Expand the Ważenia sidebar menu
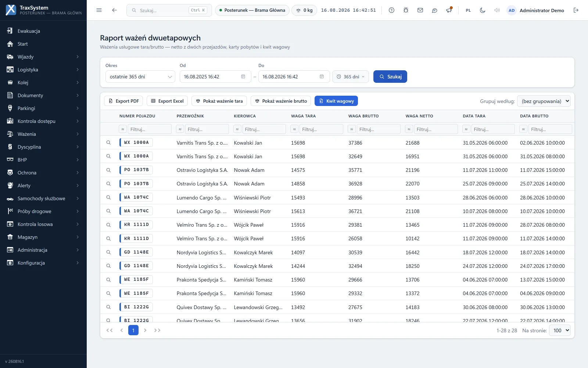588x368 pixels. 43,134
